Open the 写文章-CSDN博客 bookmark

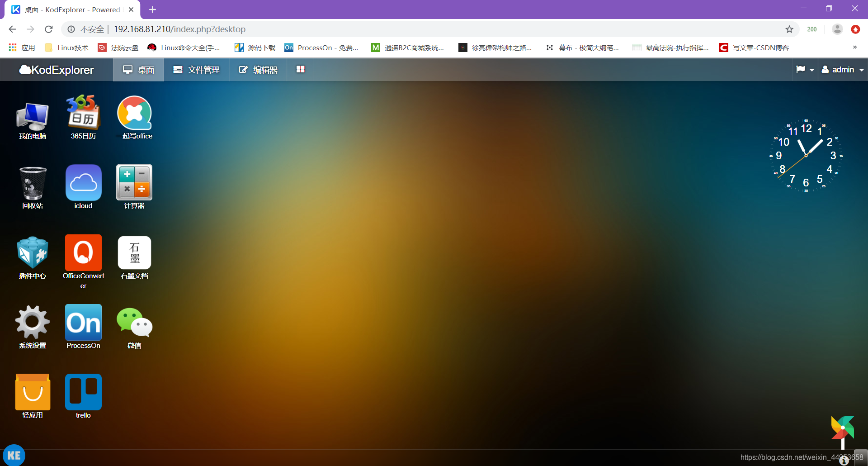click(754, 48)
